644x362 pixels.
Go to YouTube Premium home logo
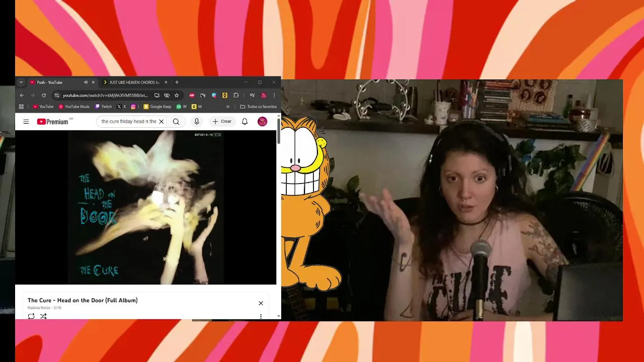pyautogui.click(x=52, y=122)
